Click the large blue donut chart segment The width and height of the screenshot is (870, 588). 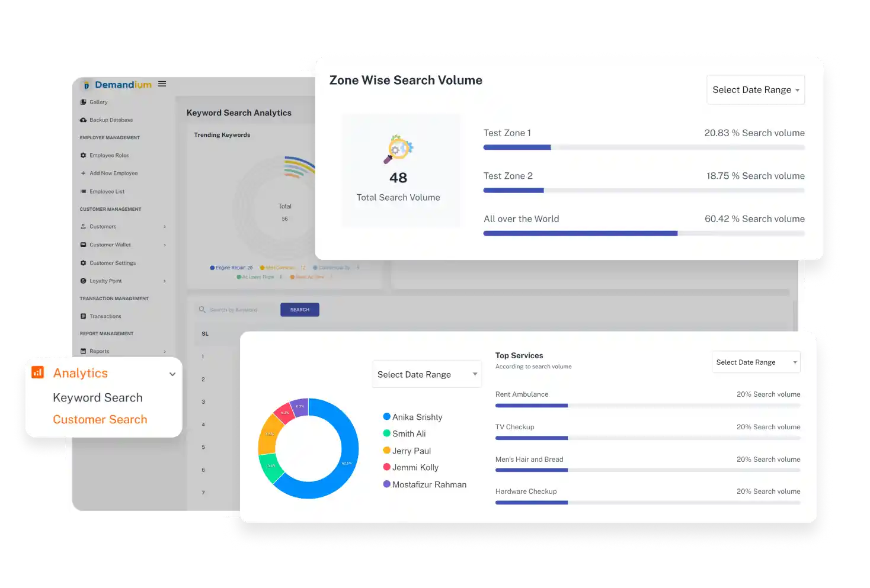click(347, 462)
